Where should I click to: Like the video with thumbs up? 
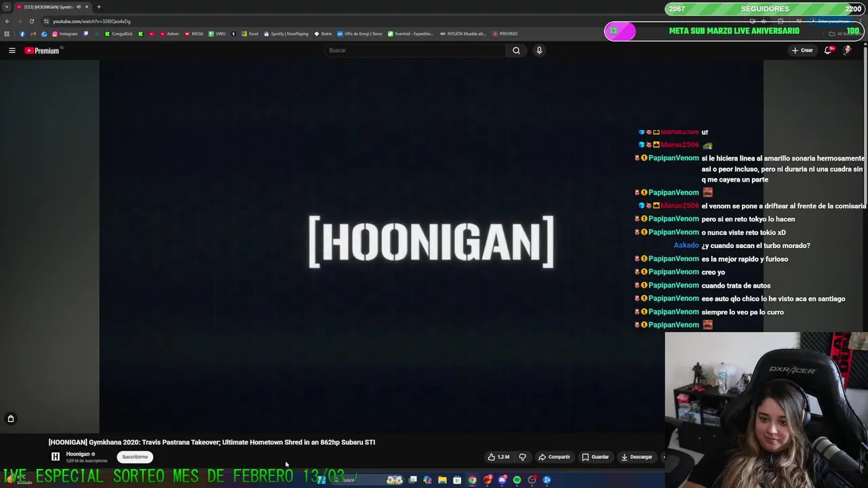(500, 457)
